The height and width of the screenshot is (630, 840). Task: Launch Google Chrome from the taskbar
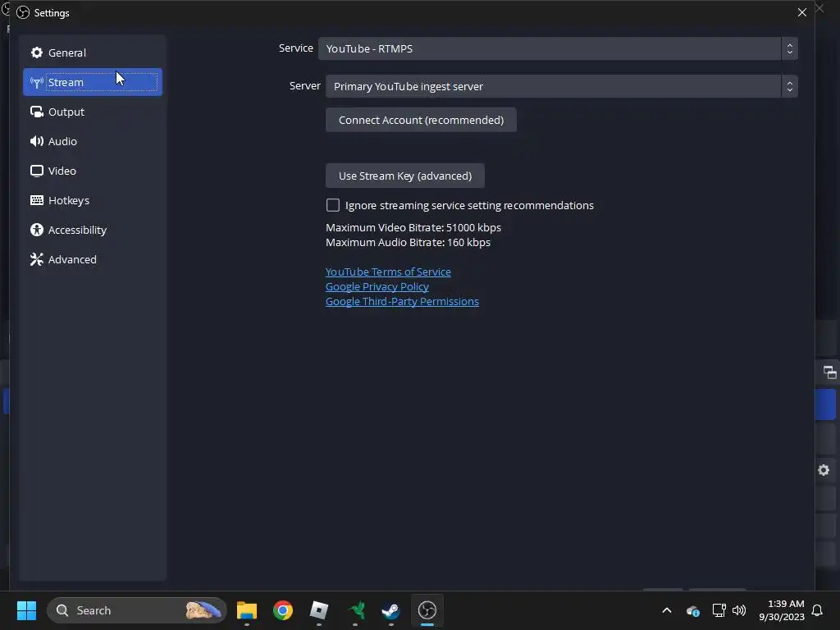(x=283, y=610)
